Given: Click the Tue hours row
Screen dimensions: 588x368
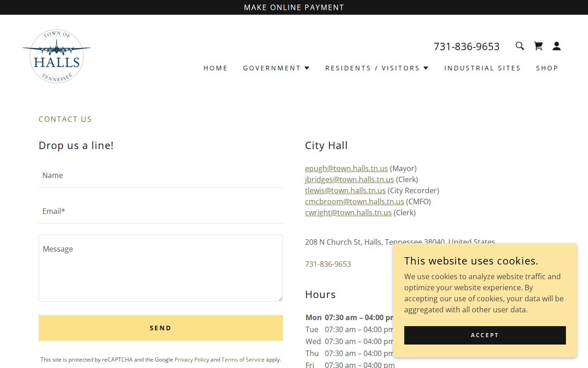Looking at the screenshot, I should [x=350, y=329].
